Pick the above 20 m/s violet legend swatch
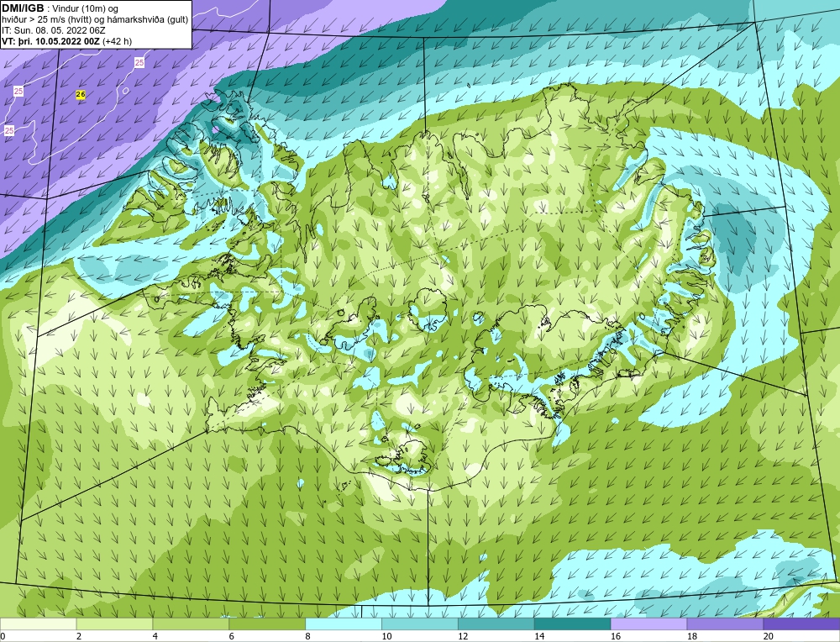840x642 pixels. 801,624
